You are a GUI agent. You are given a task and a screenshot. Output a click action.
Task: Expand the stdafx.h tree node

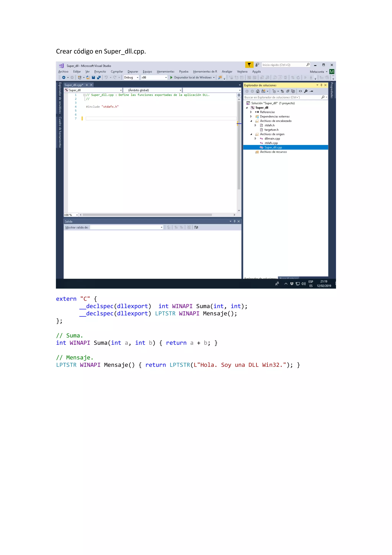pos(255,125)
